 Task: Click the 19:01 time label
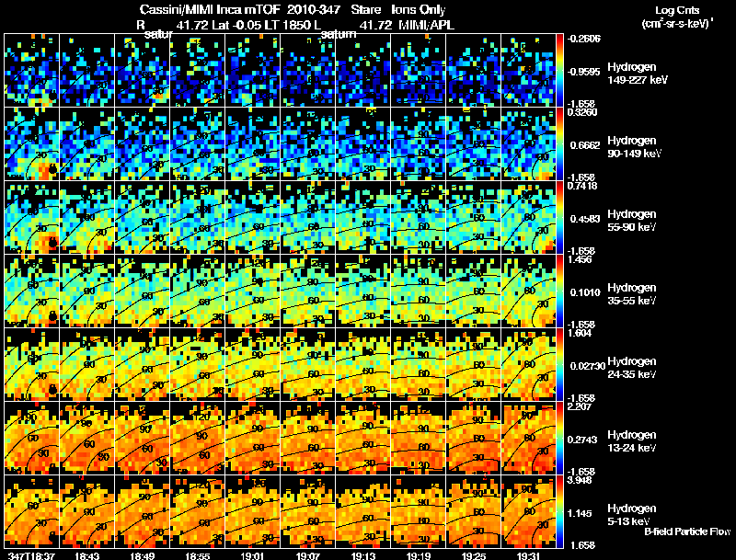pos(252,555)
